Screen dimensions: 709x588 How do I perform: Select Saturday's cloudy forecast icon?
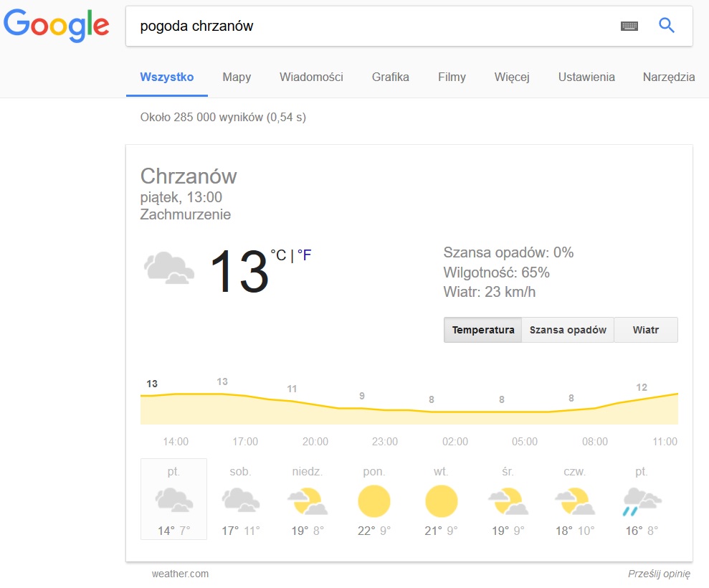tap(241, 500)
